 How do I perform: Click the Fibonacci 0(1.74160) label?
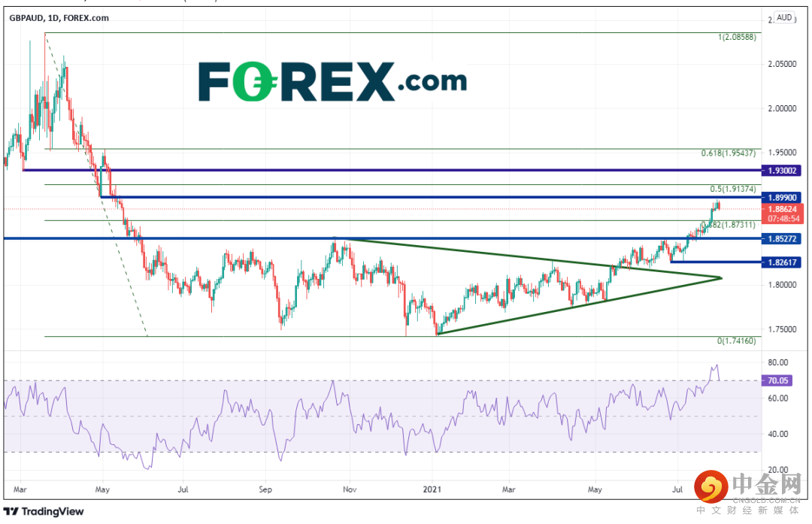coord(736,341)
